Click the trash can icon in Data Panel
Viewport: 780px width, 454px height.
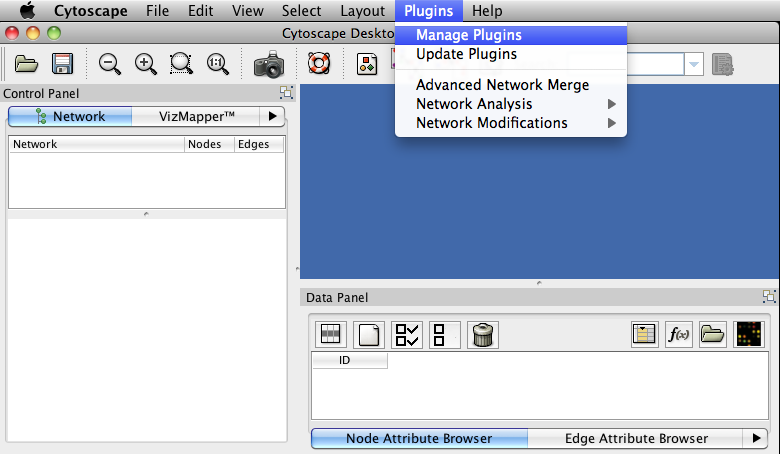pyautogui.click(x=483, y=335)
